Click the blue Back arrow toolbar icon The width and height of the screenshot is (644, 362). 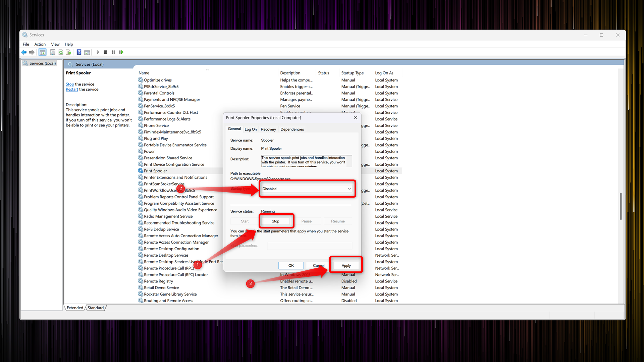[24, 52]
